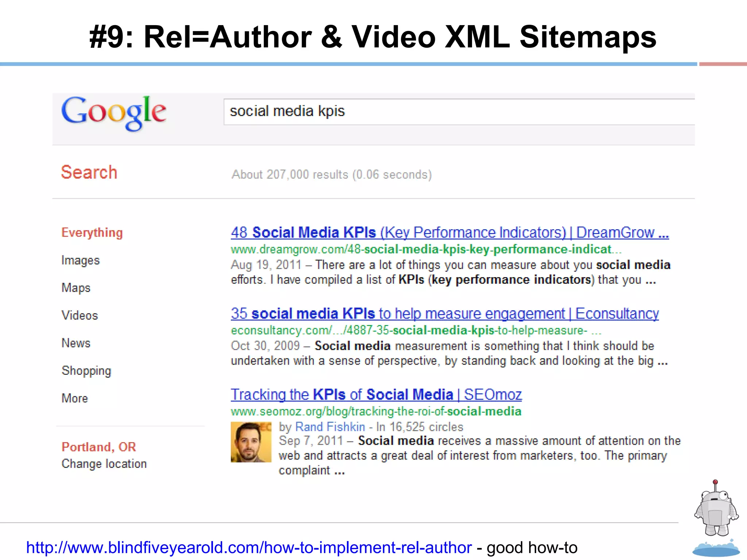Click the Portland, OR location label
The image size is (747, 560).
tap(98, 447)
